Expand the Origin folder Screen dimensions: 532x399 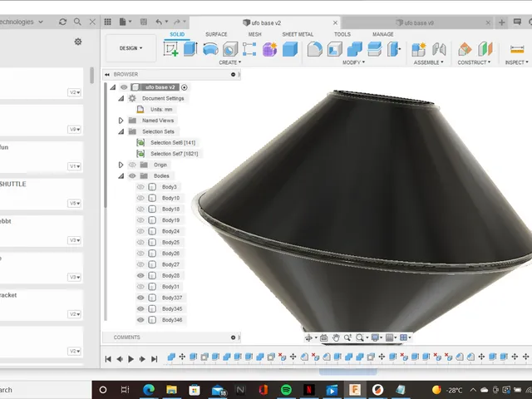click(121, 165)
